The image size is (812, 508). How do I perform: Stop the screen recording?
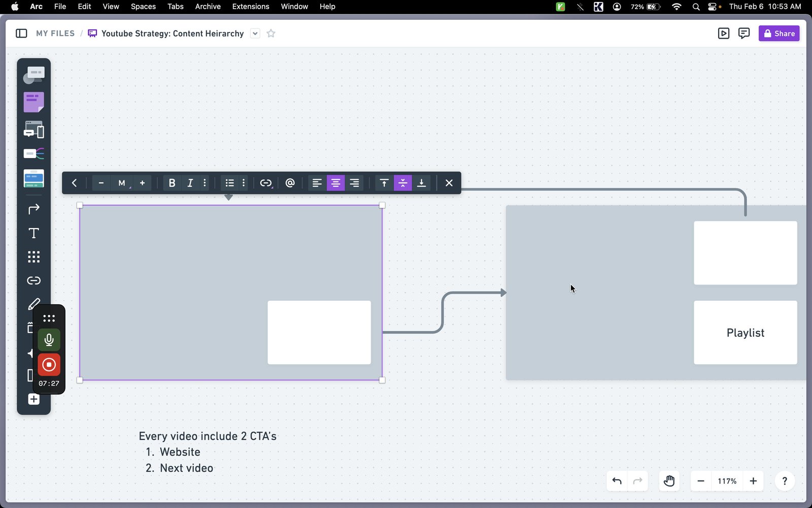(x=49, y=365)
